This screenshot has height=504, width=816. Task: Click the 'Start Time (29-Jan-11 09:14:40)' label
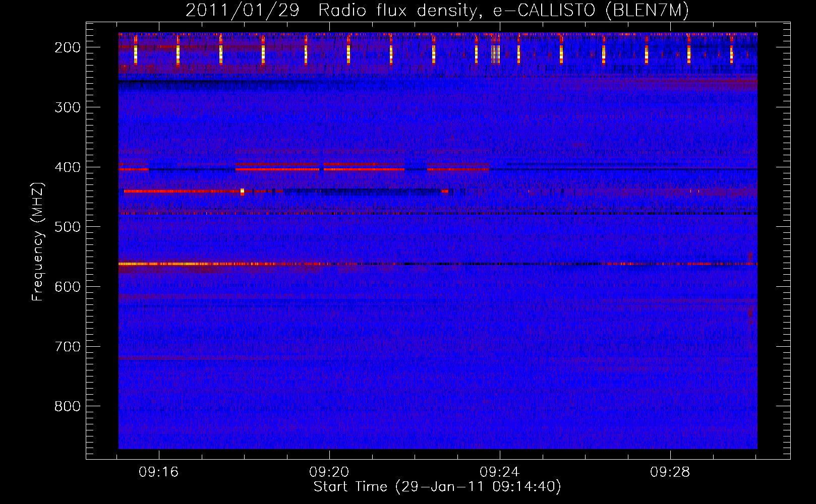(x=437, y=487)
